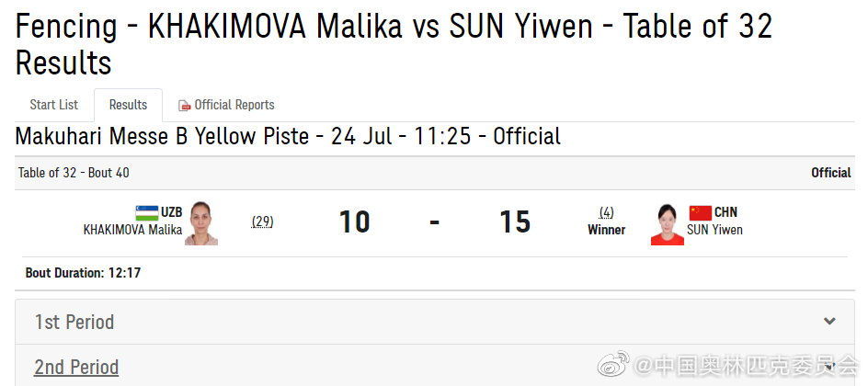Open KHAKIMOVA Malika's athlete photo

tap(200, 223)
